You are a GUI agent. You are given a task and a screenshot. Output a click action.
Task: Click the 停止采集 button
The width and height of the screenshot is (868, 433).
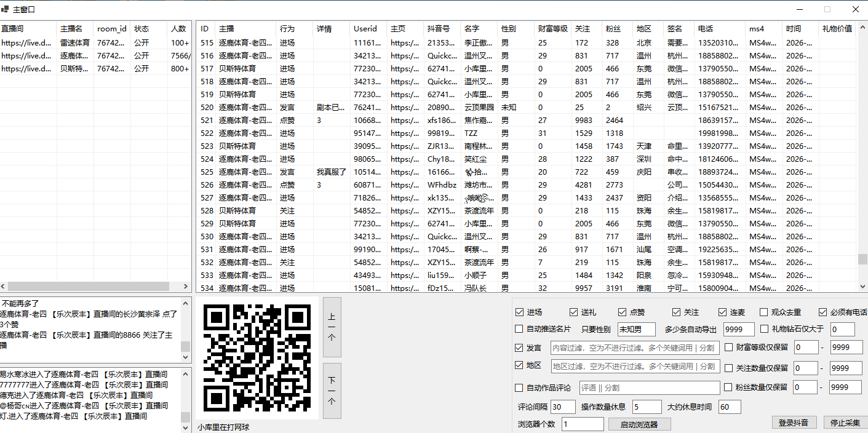click(x=846, y=423)
